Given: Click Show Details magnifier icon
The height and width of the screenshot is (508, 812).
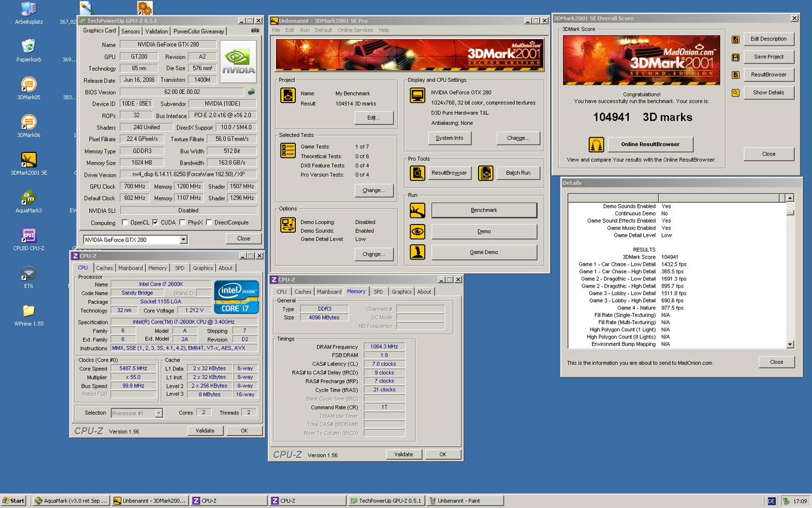Looking at the screenshot, I should click(735, 93).
